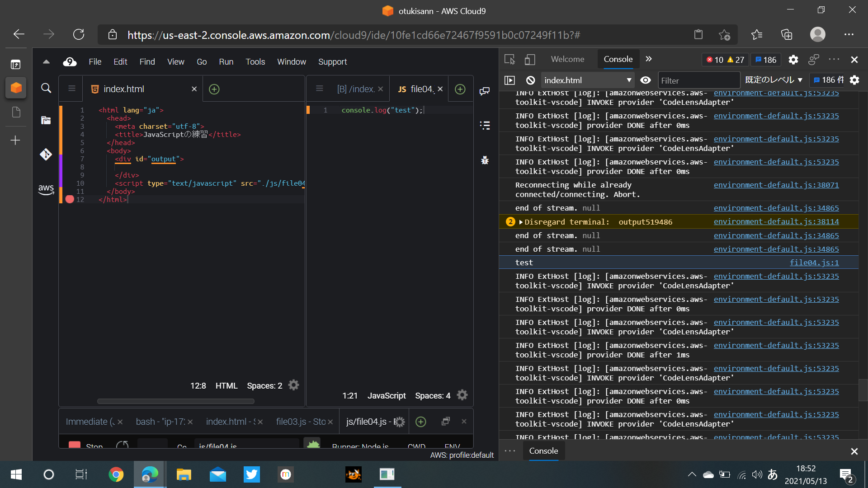Open the Collaborate panel icon
Screen dimensions: 868x488
pos(485,91)
